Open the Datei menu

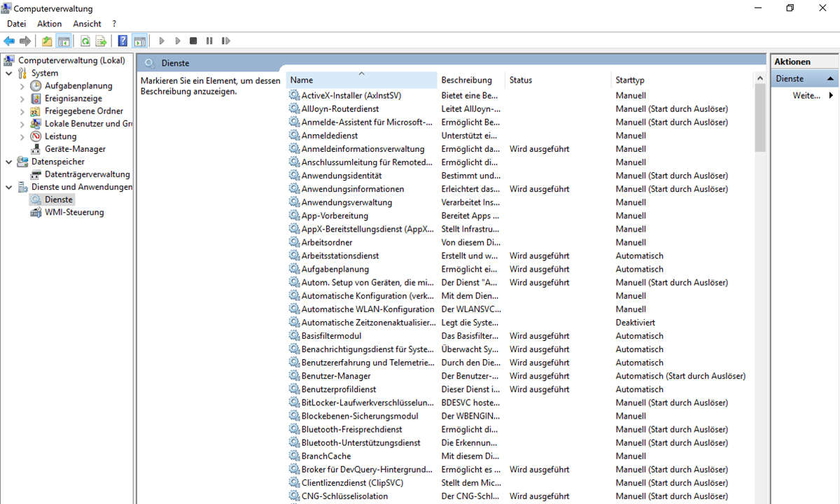click(16, 24)
